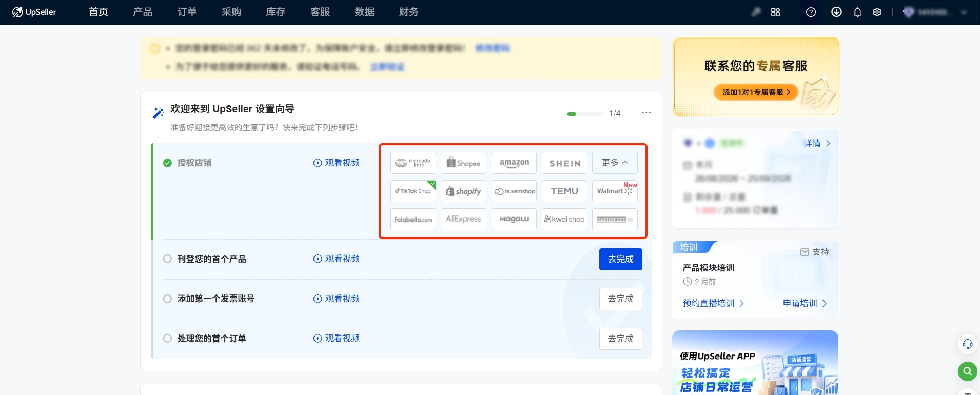The image size is (980, 395).
Task: Click blue 去完成 for 刊登您的首个产品
Action: coord(621,259)
